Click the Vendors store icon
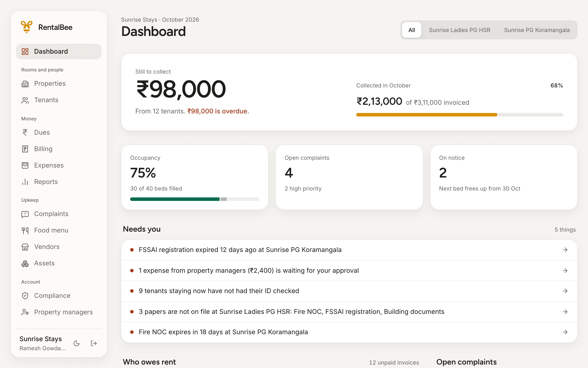588x368 pixels. coord(25,247)
